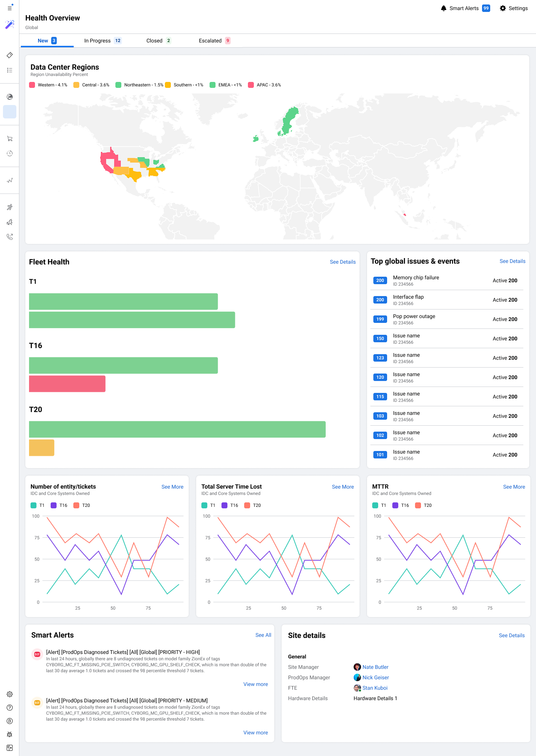This screenshot has width=536, height=756.
Task: Select the globe icon in the sidebar
Action: pos(10,97)
